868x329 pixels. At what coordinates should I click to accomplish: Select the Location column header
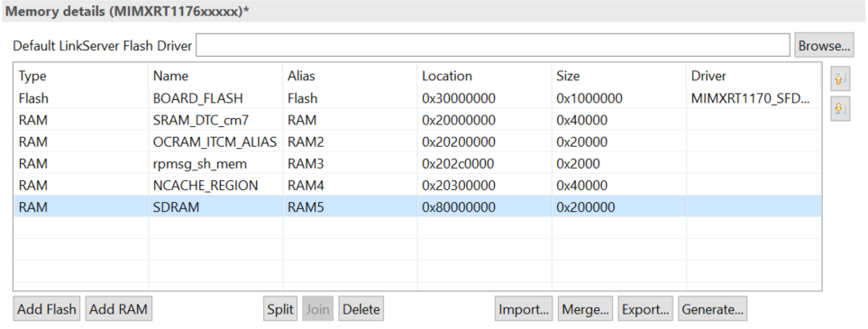tap(484, 76)
